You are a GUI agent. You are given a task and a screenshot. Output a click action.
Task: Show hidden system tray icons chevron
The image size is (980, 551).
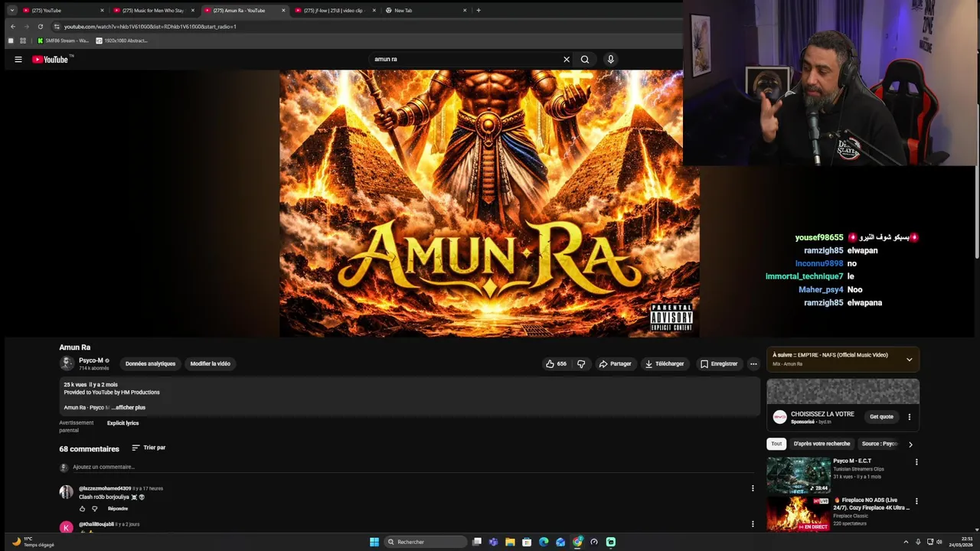906,542
